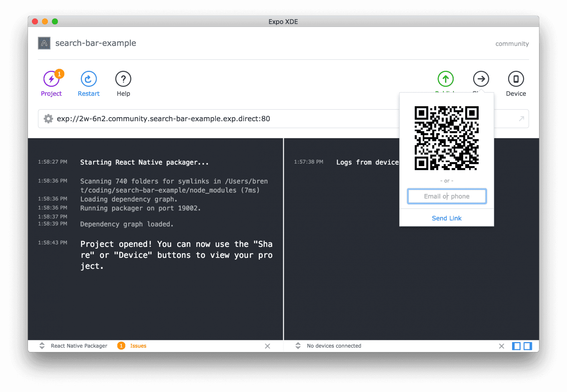Open the Project menu button
567x392 pixels.
pyautogui.click(x=51, y=84)
